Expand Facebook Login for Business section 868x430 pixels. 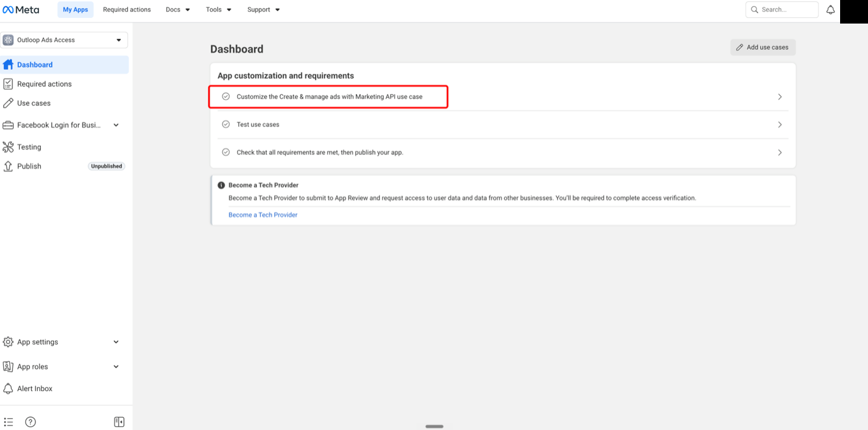coord(116,125)
